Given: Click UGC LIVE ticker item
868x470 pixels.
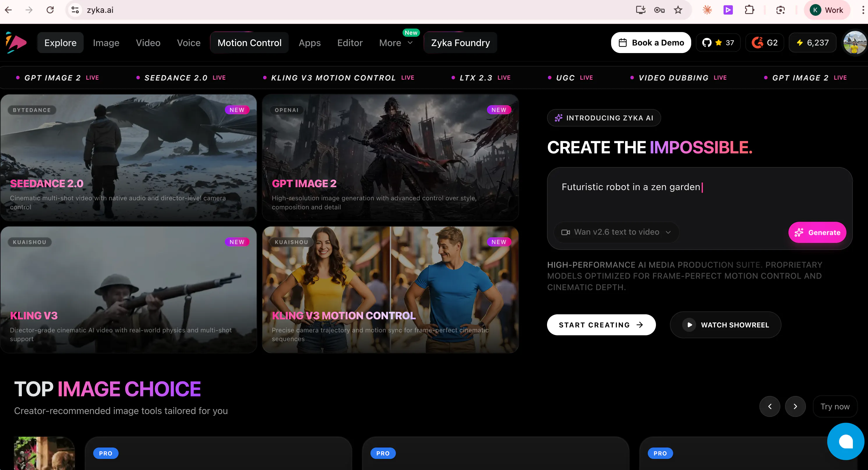Looking at the screenshot, I should (570, 78).
